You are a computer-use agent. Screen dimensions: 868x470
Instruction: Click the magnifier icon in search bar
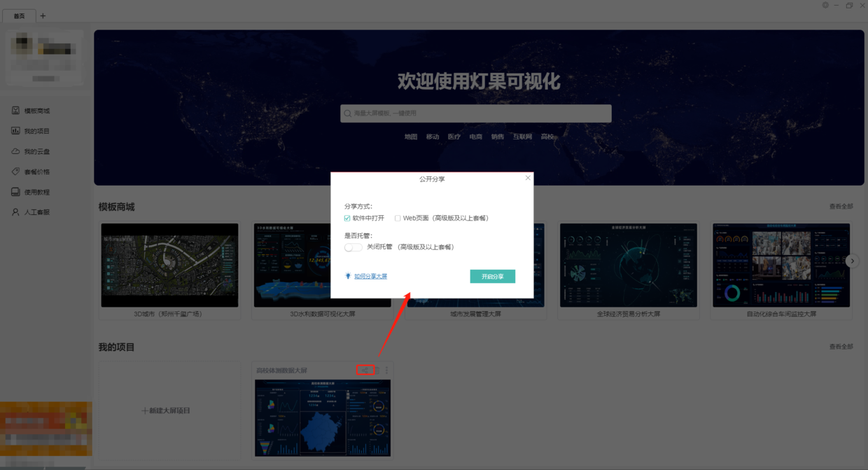[x=348, y=113]
